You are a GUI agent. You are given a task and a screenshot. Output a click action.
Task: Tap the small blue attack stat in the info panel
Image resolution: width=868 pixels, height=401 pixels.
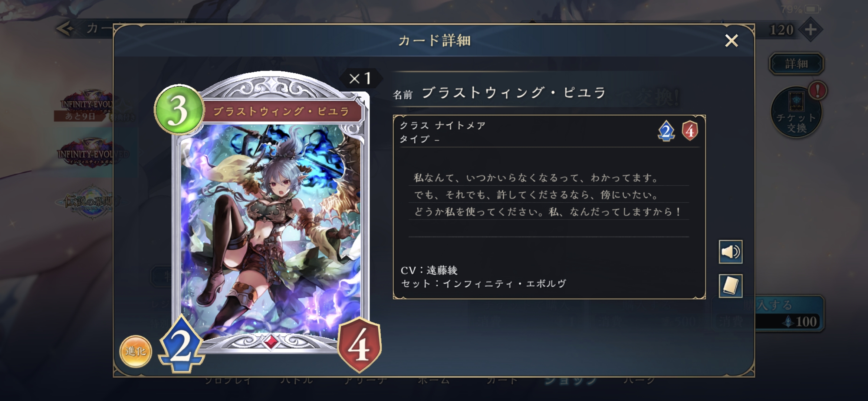[666, 131]
